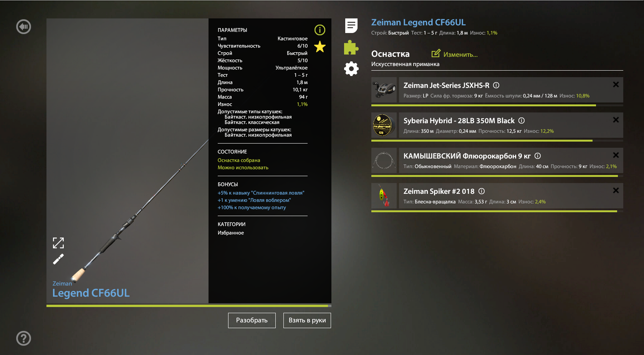Open help via question mark icon
Viewport: 644px width, 355px height.
pos(23,338)
